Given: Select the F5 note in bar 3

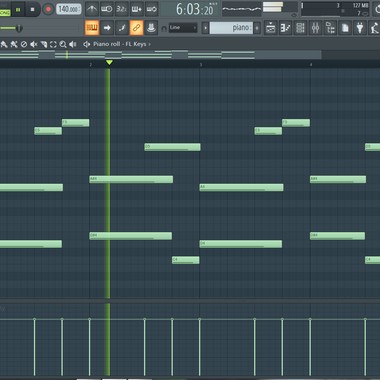Looking at the screenshot, I should click(296, 123).
